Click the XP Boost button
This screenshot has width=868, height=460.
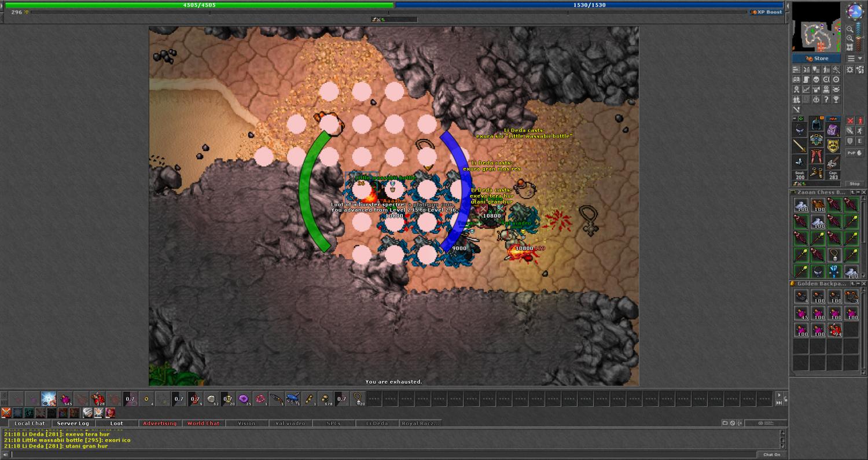[766, 12]
